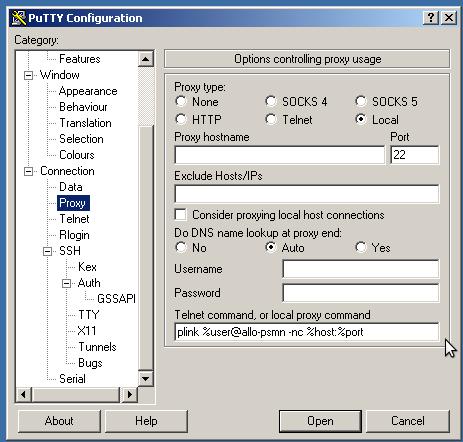Collapse the Window tree node
Screen dimensions: 463x442
pos(29,75)
